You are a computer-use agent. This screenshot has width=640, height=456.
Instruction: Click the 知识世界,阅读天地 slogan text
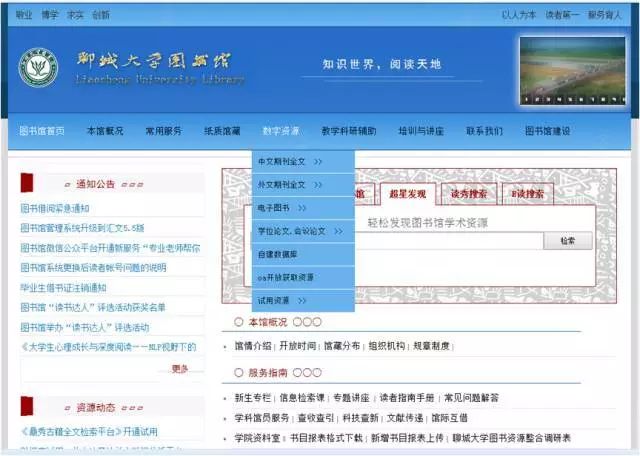click(x=381, y=65)
